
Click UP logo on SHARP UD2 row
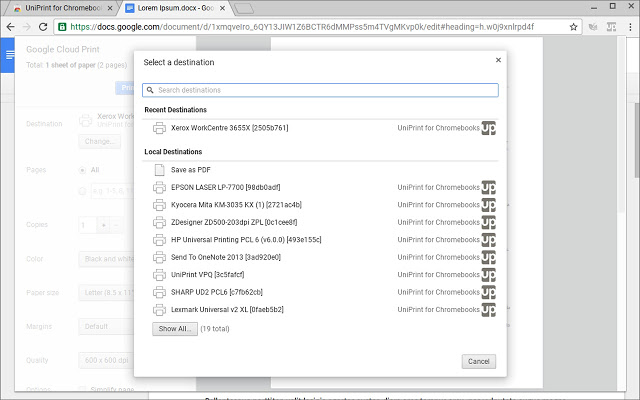pos(489,292)
